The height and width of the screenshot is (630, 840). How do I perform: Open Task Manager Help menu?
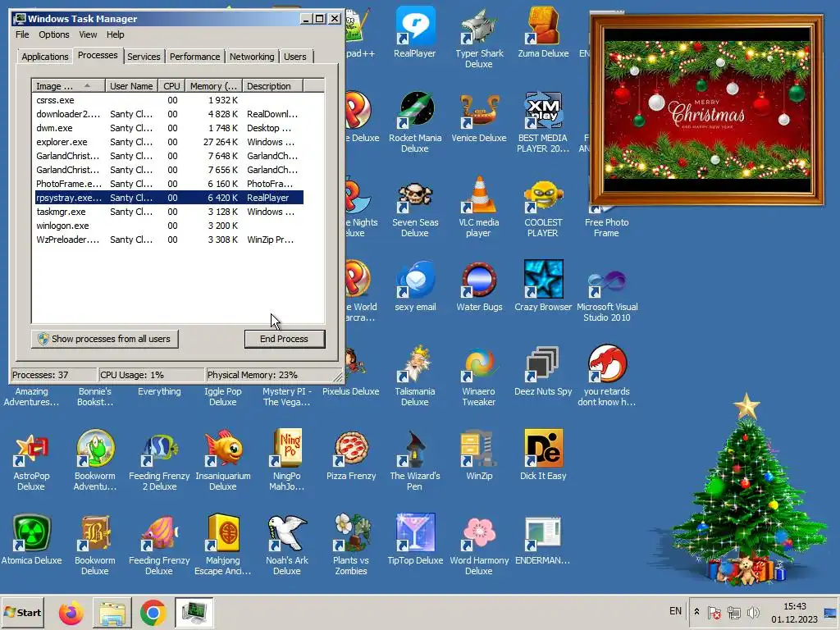pyautogui.click(x=115, y=34)
